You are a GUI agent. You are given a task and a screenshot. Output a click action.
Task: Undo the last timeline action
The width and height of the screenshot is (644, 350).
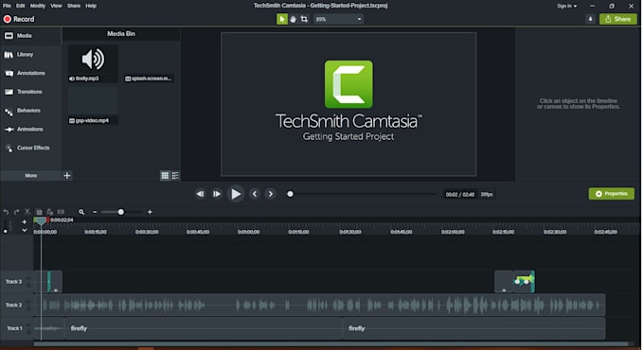[6, 212]
